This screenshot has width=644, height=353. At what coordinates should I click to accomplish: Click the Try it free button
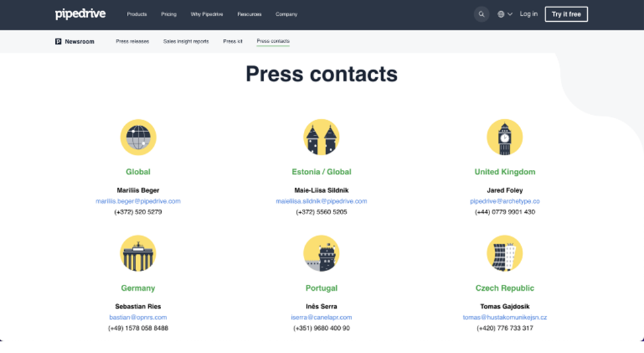pyautogui.click(x=566, y=15)
